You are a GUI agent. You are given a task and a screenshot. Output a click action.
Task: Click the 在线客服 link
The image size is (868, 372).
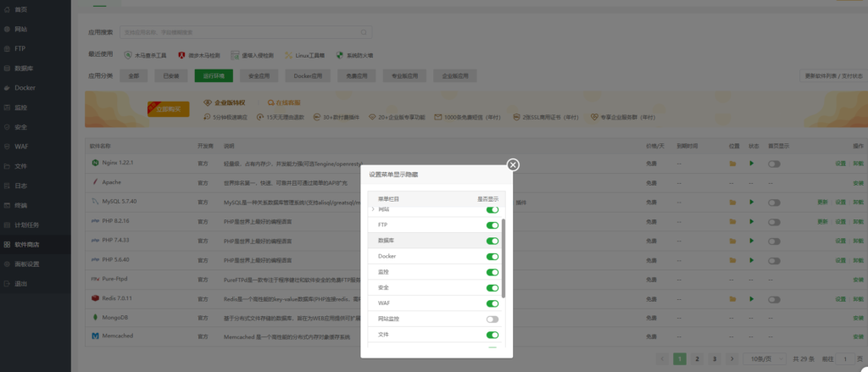(x=284, y=103)
